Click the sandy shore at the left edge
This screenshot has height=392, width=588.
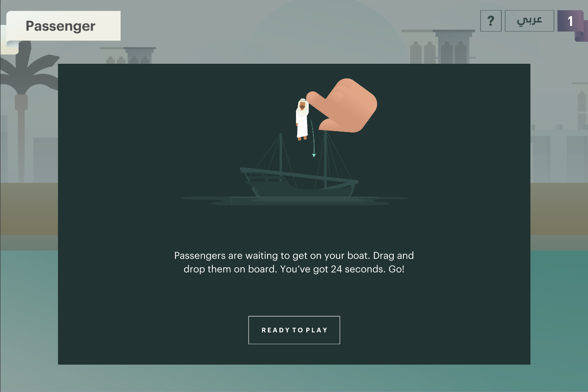(29, 208)
